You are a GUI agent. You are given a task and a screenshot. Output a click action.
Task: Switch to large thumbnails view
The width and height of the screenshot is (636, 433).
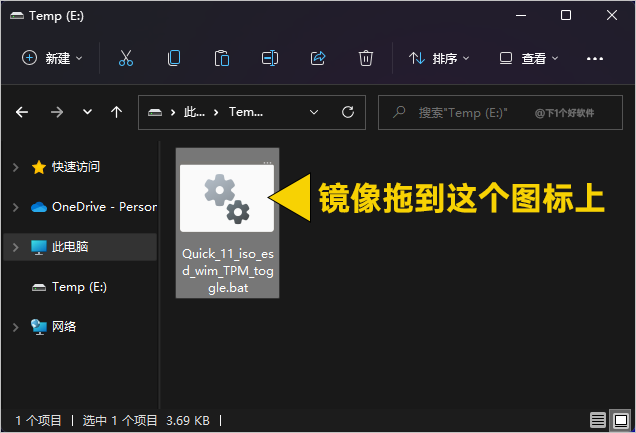pos(620,420)
